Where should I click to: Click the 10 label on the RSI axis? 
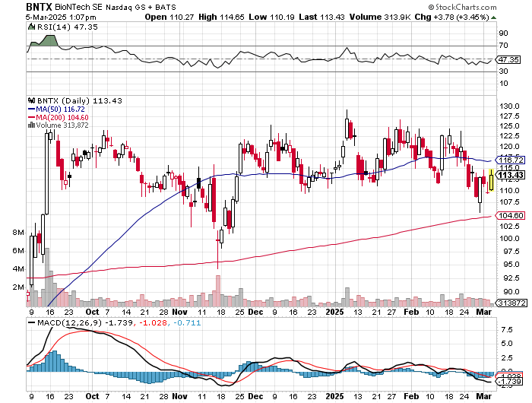503,84
